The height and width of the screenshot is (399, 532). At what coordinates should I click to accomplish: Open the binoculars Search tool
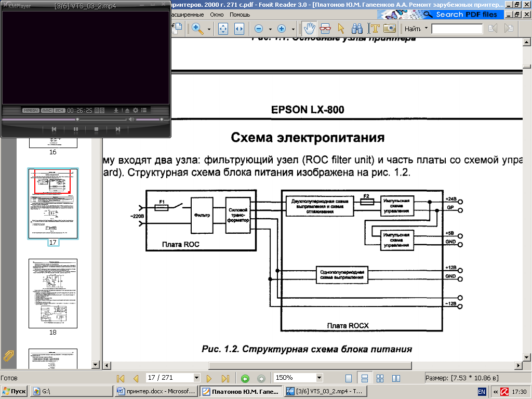pyautogui.click(x=357, y=29)
